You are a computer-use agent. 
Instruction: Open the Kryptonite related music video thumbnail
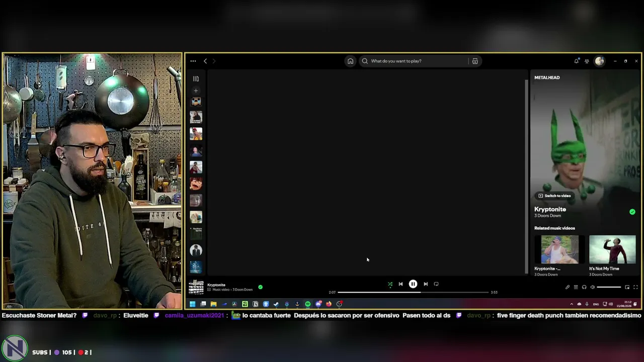(x=559, y=249)
